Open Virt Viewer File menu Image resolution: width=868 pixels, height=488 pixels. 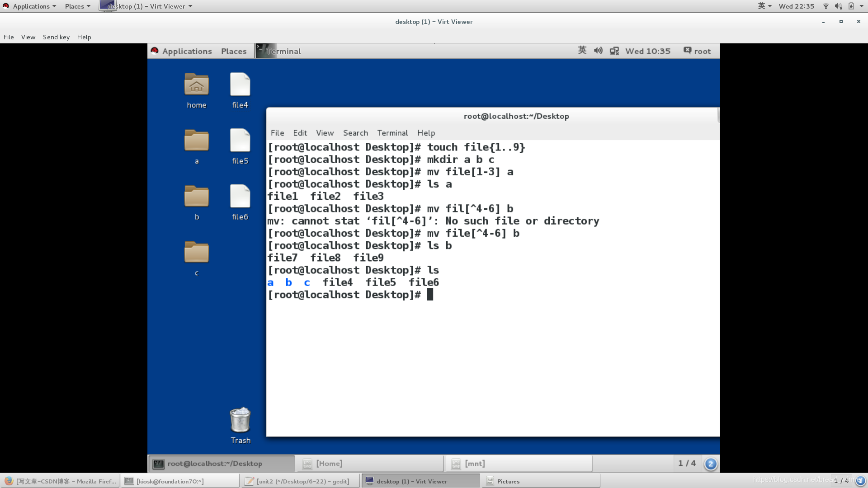pos(9,37)
